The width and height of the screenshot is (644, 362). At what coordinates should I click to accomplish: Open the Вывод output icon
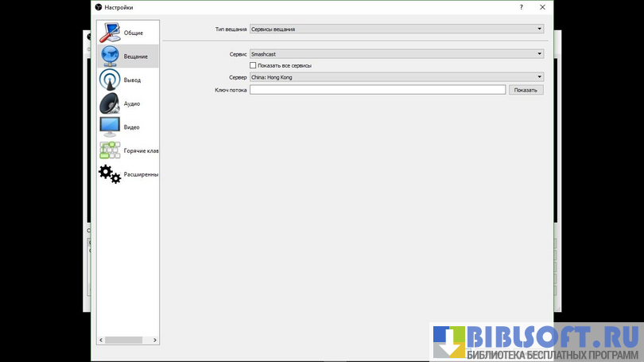tap(110, 80)
